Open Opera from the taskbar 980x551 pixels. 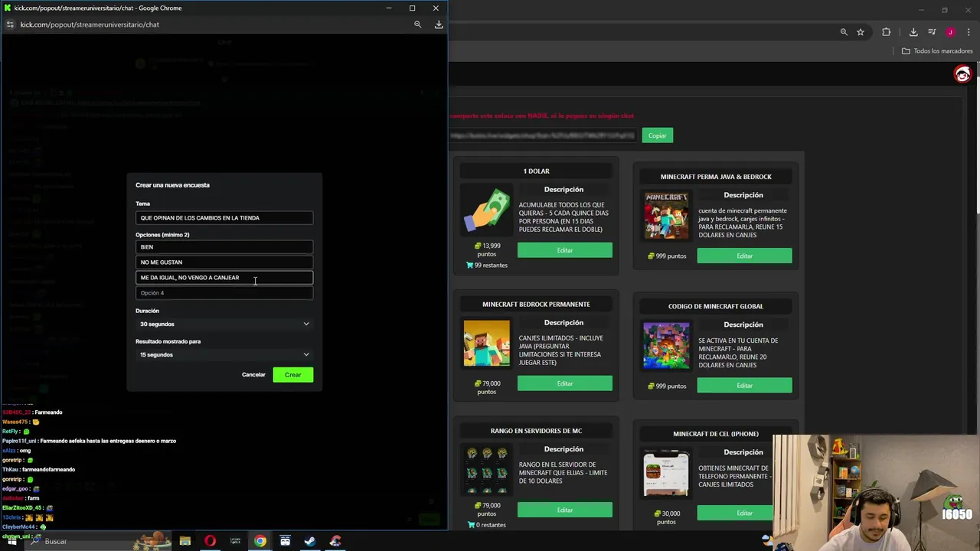210,541
